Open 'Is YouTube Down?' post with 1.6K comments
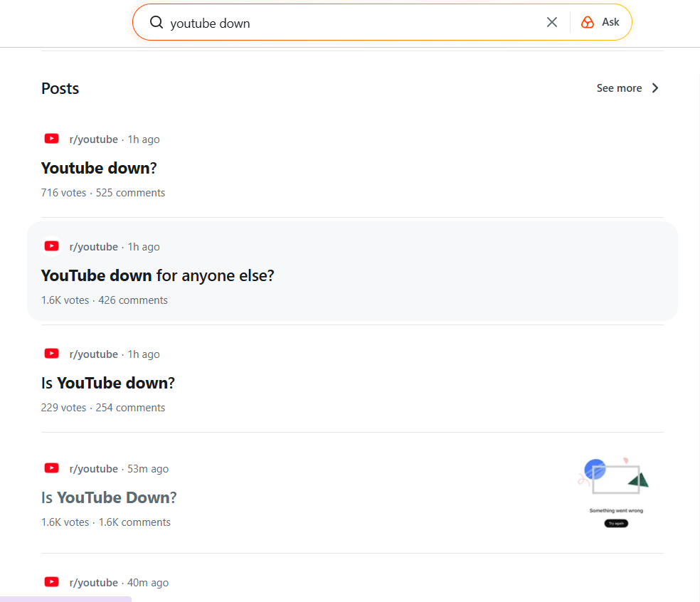700x602 pixels. coord(109,497)
